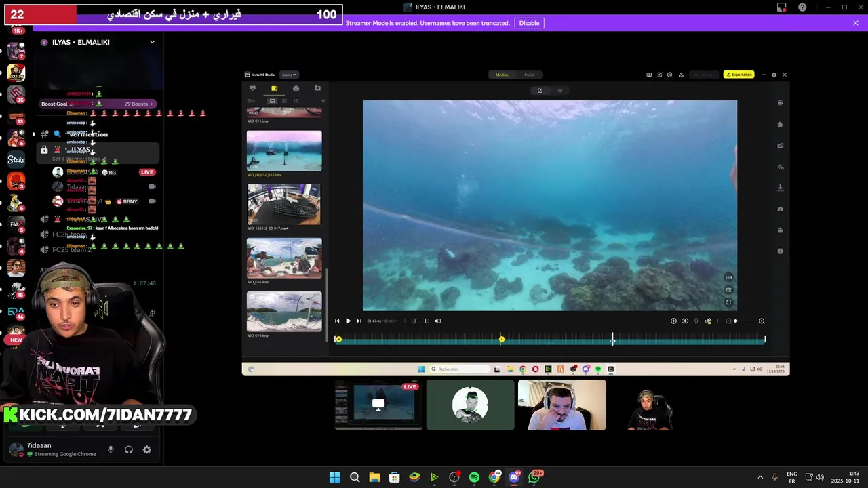Open the Insta360 Studio Menu dropdown
The height and width of the screenshot is (488, 868).
(x=289, y=75)
